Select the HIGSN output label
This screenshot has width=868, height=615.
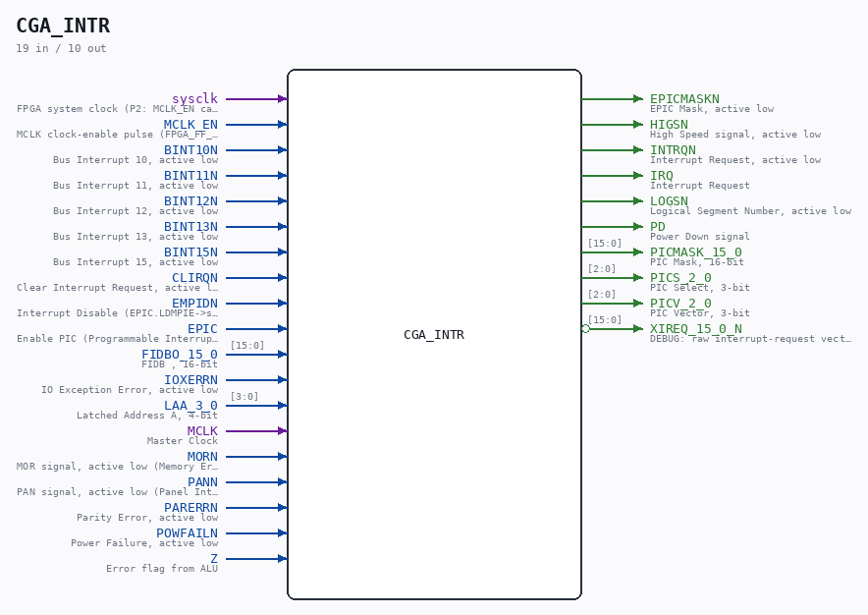point(670,124)
